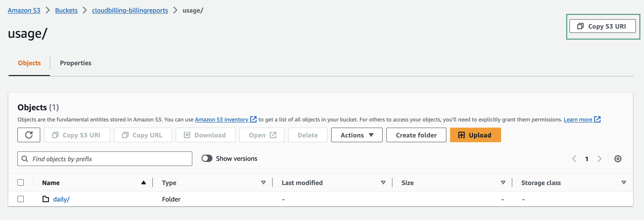Select the Copy S3 URI icon in toolbar
The width and height of the screenshot is (644, 220).
click(x=56, y=135)
